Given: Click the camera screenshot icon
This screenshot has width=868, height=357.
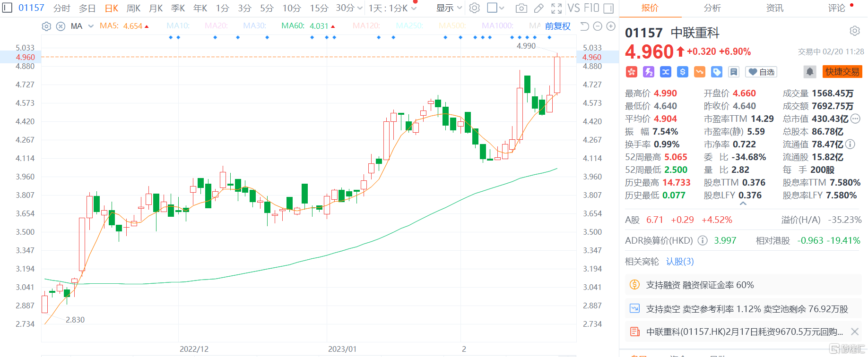Looking at the screenshot, I should [x=521, y=8].
